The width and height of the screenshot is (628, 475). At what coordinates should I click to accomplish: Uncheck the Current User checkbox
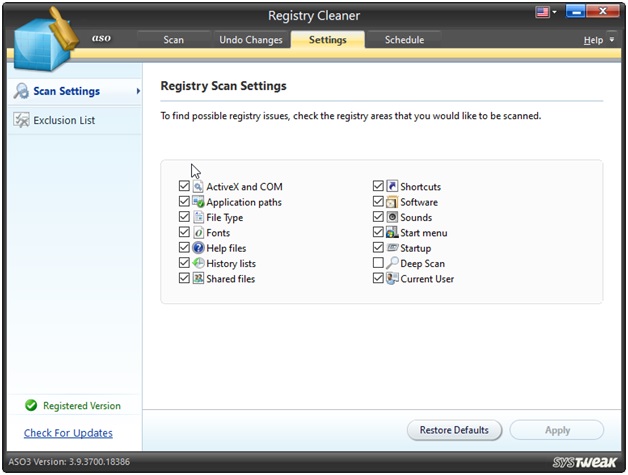click(378, 278)
